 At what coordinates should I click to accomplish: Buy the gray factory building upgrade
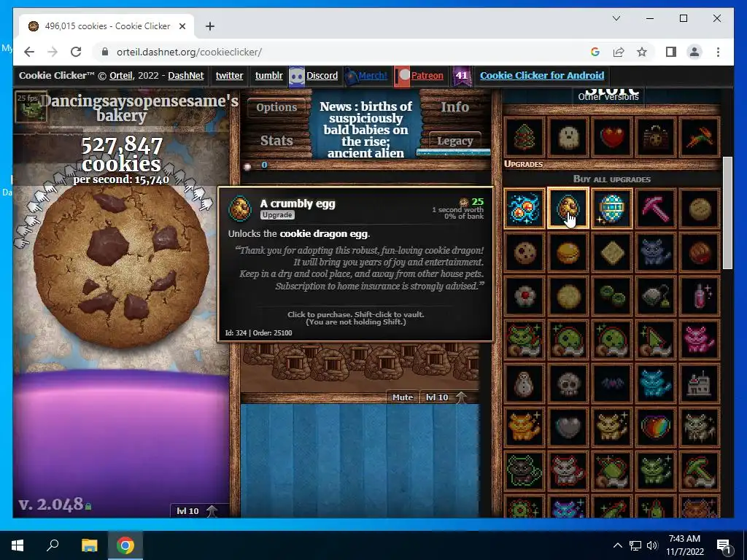point(700,384)
